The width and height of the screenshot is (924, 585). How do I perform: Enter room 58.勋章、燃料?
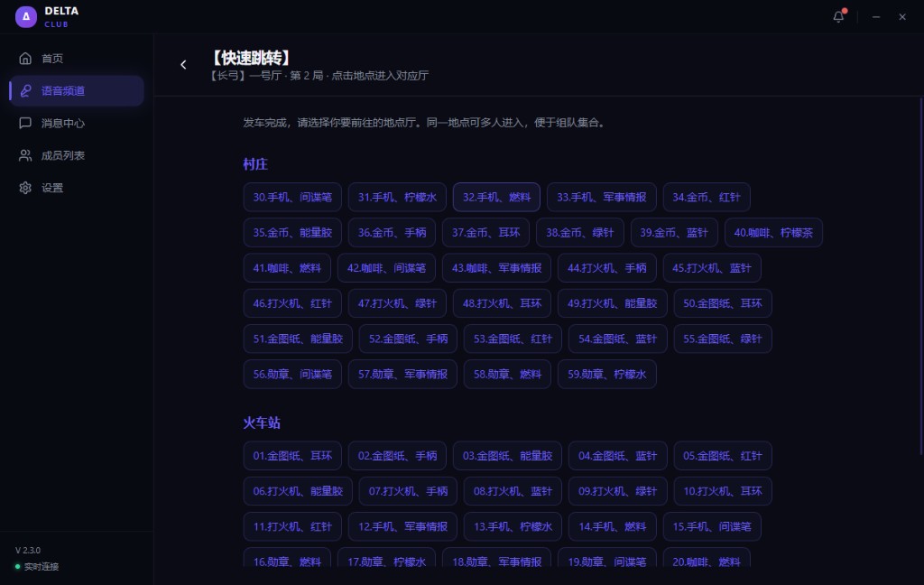507,374
